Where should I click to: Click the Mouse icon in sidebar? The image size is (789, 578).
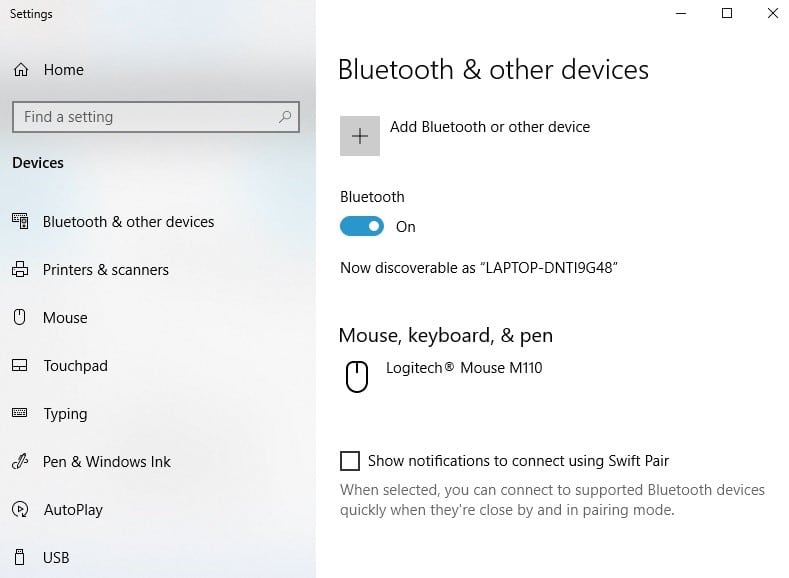(19, 318)
